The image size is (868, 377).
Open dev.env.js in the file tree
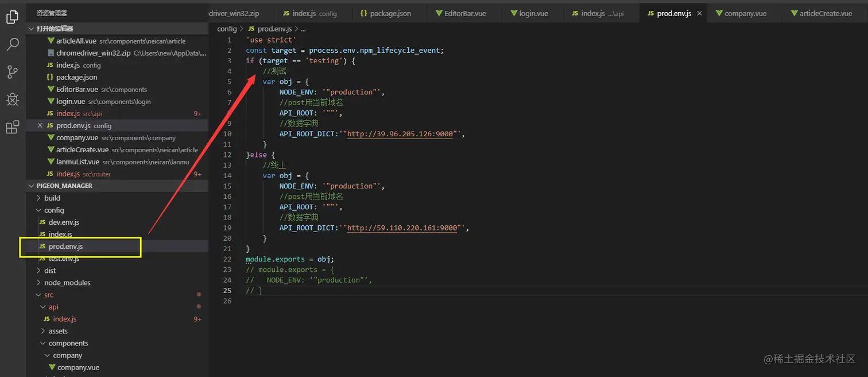(x=64, y=222)
